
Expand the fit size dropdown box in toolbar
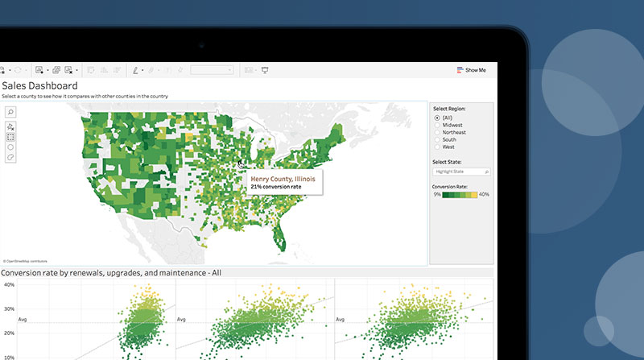pos(213,70)
